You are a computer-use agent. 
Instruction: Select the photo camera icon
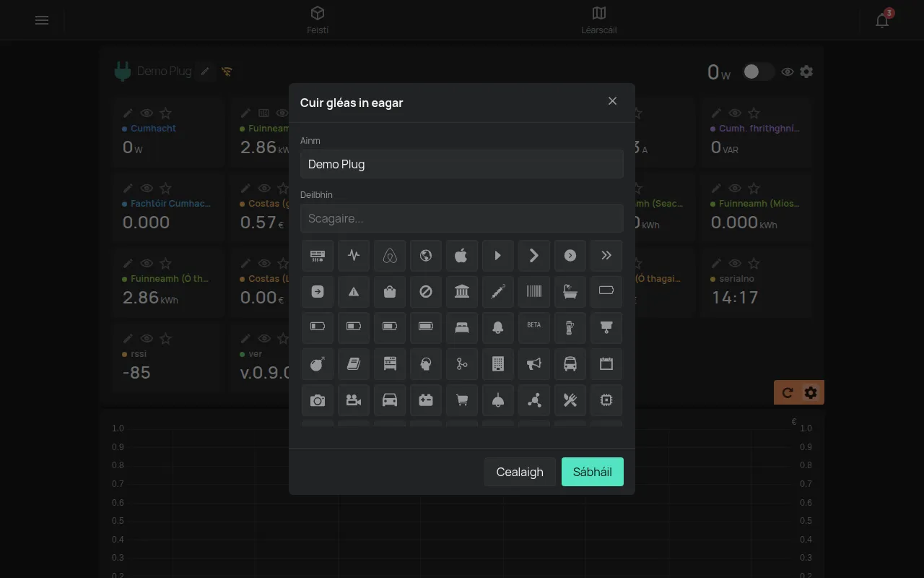(318, 400)
